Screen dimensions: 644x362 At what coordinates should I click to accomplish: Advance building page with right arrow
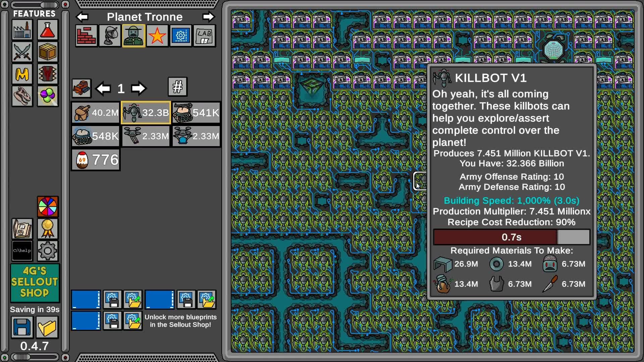pyautogui.click(x=138, y=88)
